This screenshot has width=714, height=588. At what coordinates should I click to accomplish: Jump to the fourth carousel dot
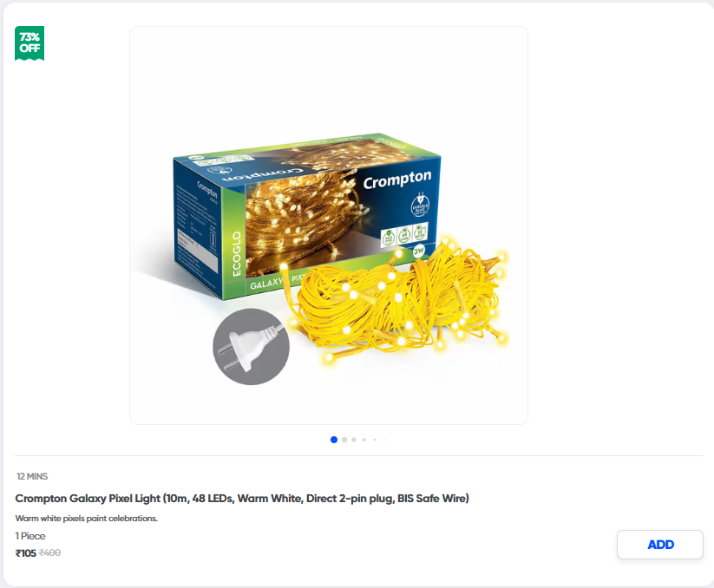tap(364, 440)
